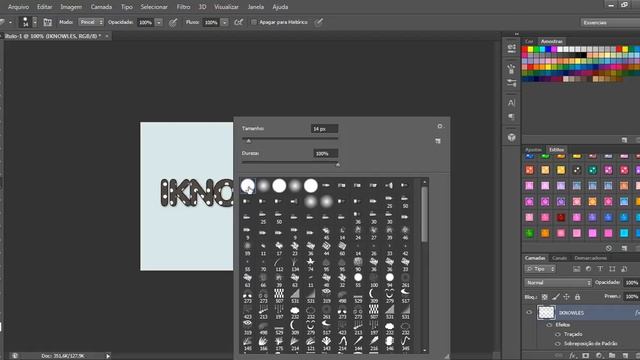Viewport: 640px width, 360px height.
Task: Switch to the Amostras tab
Action: [x=551, y=41]
